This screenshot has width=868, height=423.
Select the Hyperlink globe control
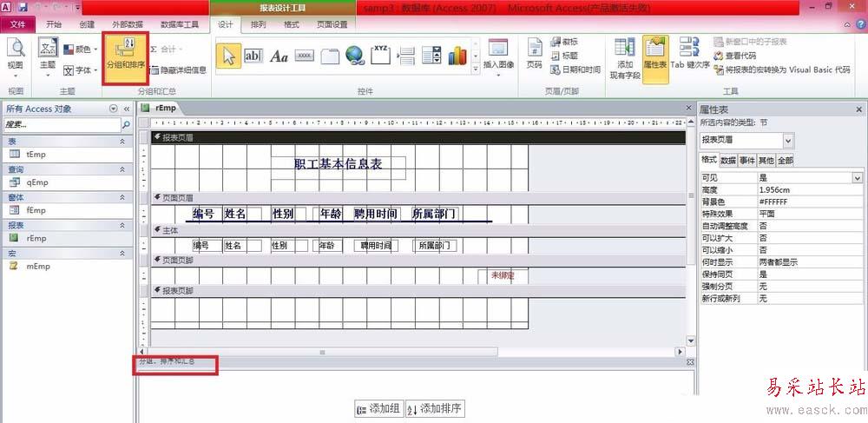(x=354, y=56)
